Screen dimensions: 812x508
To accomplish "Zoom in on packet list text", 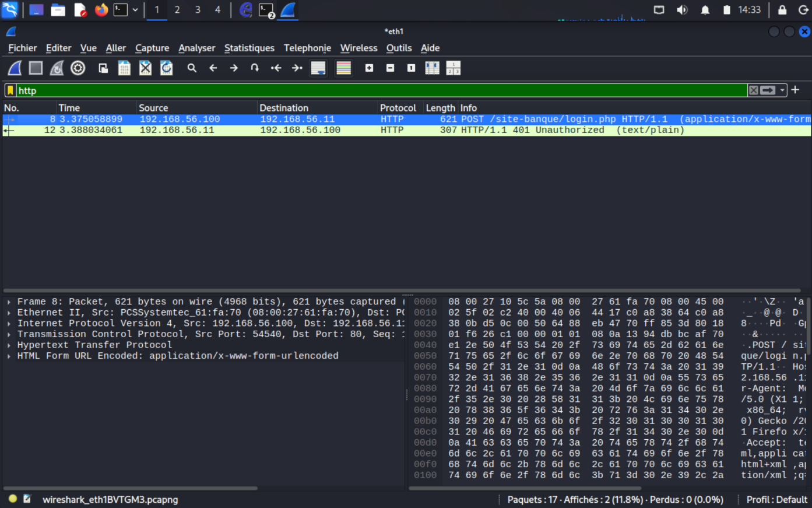I will click(369, 68).
